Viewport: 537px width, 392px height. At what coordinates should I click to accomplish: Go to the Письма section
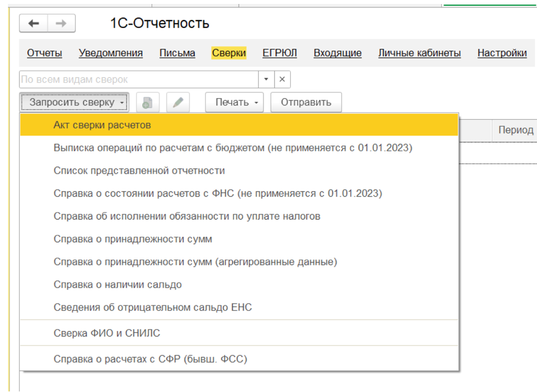click(x=177, y=53)
